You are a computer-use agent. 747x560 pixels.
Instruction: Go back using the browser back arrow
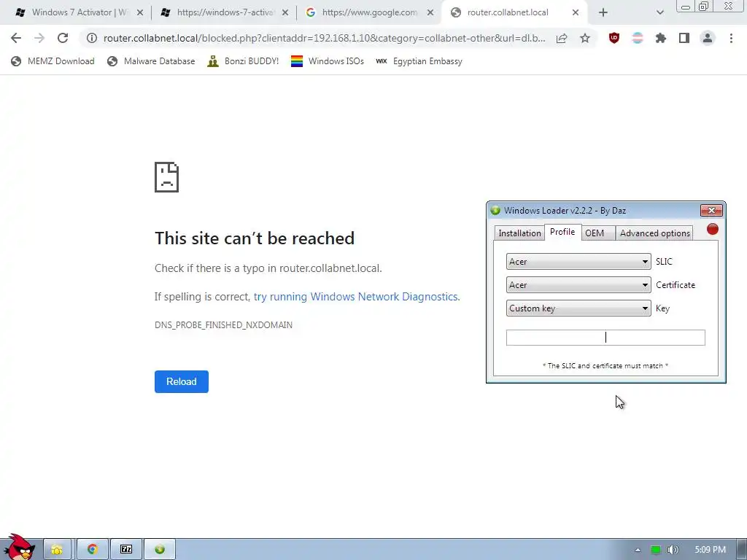(x=16, y=38)
